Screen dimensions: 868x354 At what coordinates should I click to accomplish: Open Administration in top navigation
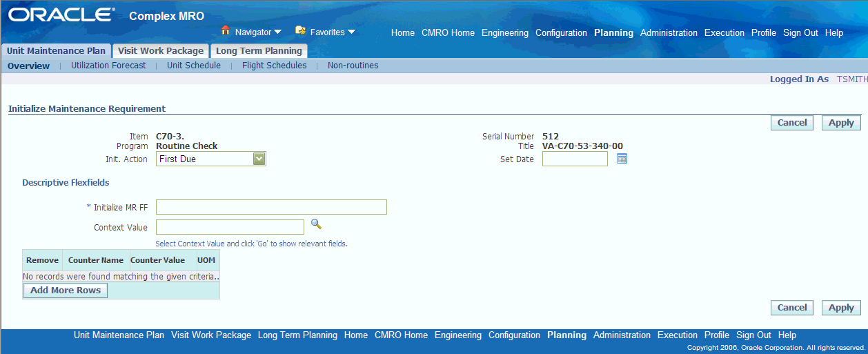tap(669, 32)
